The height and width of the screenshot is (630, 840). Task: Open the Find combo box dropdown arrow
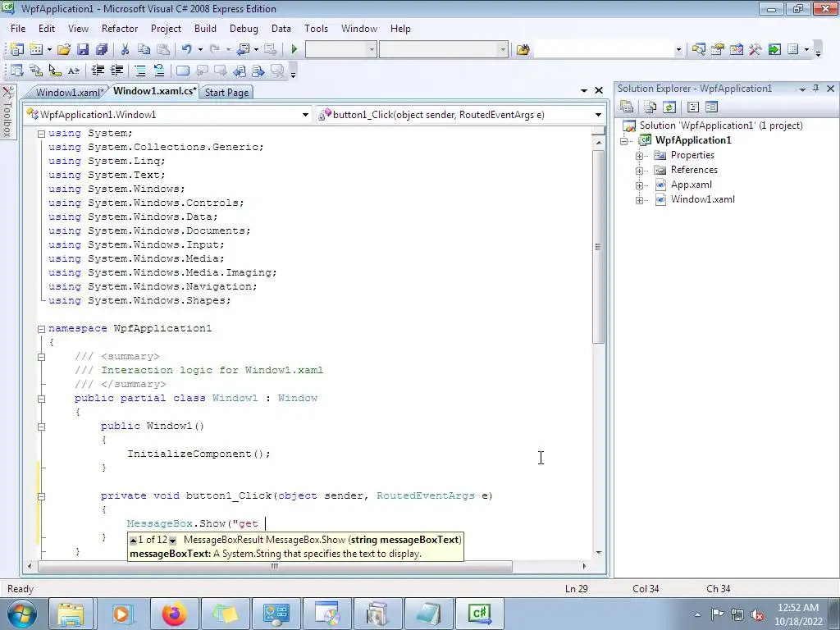678,49
